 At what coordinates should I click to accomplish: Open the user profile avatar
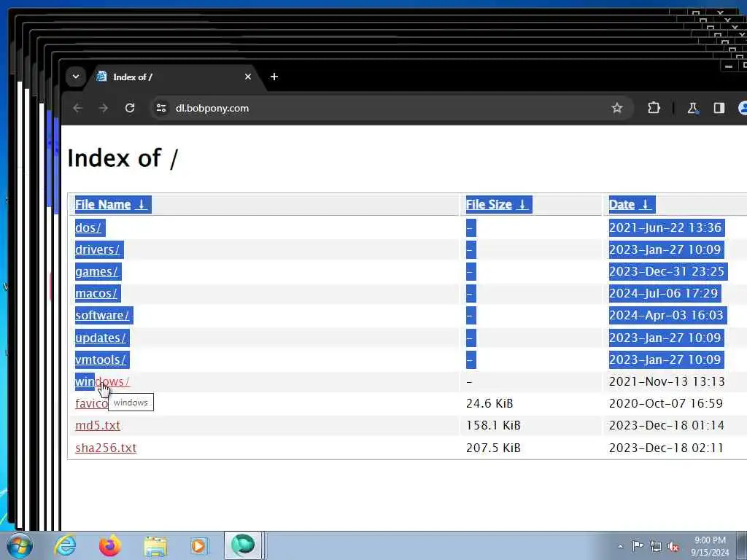tap(742, 108)
